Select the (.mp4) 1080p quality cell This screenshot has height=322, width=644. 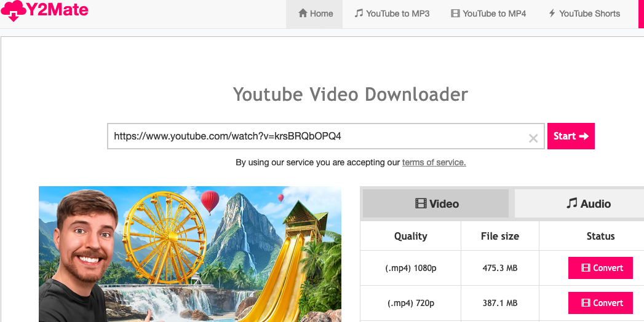pyautogui.click(x=411, y=269)
